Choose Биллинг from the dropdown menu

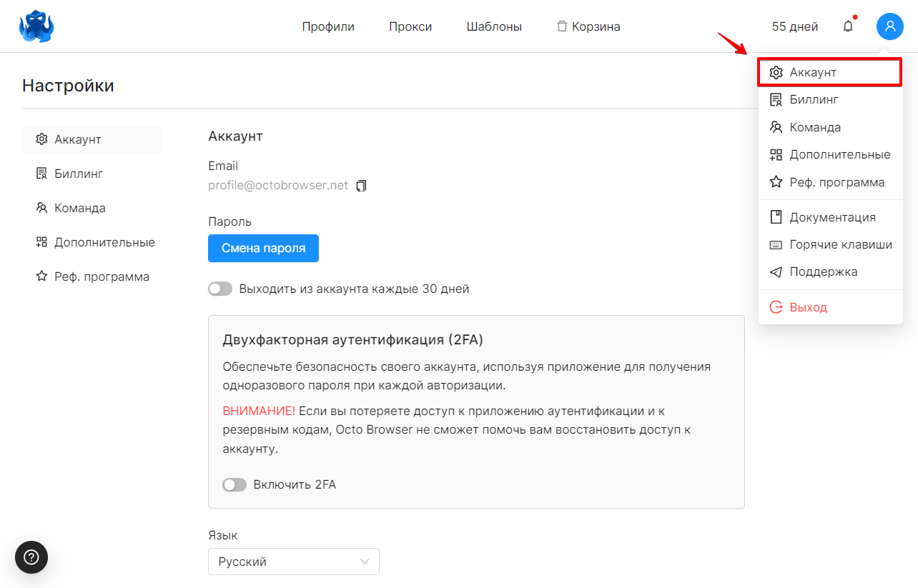coord(830,100)
